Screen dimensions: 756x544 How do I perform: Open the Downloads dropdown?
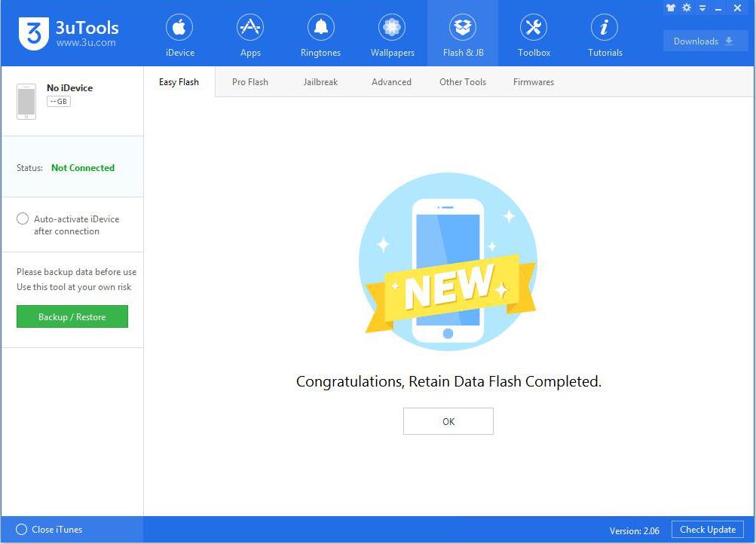[704, 41]
